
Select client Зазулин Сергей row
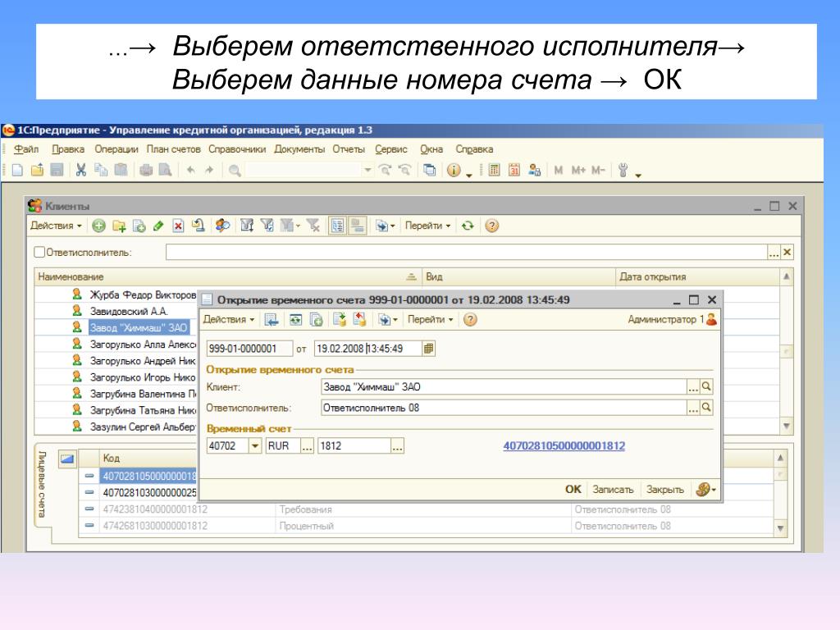(x=116, y=427)
